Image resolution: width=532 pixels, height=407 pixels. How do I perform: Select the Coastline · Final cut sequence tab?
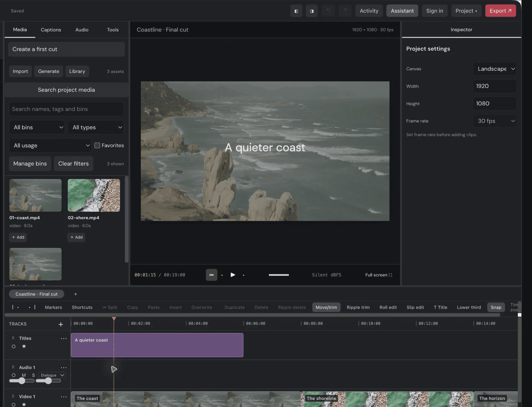pyautogui.click(x=36, y=294)
